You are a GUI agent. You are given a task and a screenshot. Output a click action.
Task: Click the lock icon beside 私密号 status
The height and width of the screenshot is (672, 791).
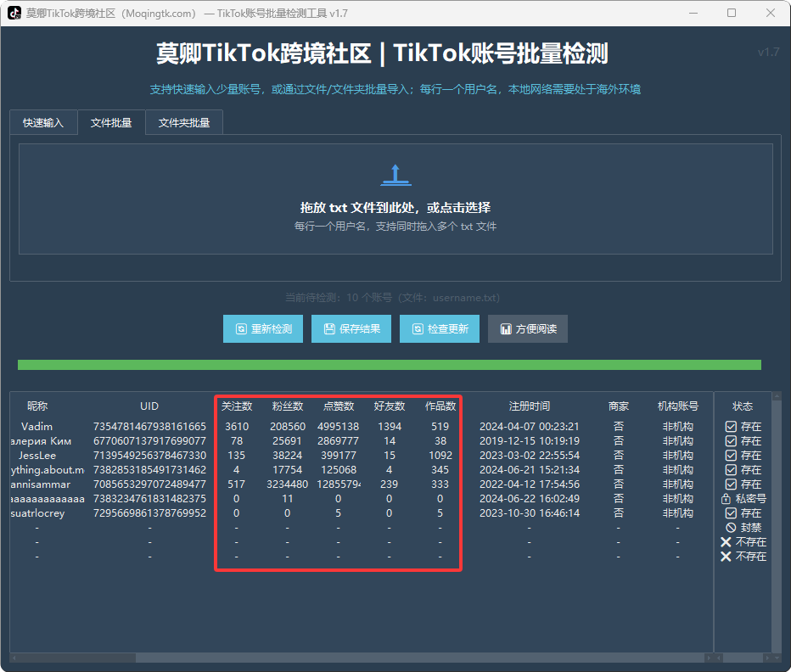click(726, 498)
